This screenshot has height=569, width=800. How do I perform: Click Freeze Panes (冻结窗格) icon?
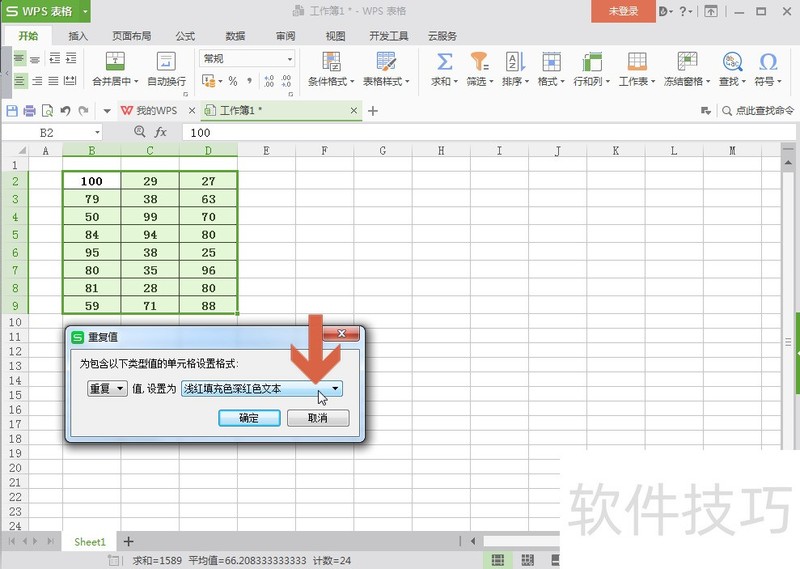tap(687, 62)
